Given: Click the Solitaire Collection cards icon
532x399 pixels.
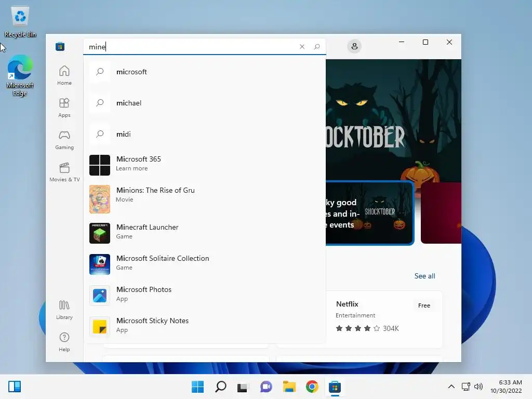Looking at the screenshot, I should coord(100,264).
